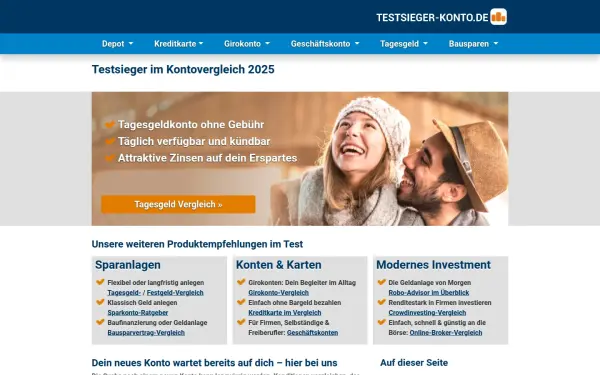Click the checkmark beside Täglich verfügbar und kündbar
This screenshot has width=600, height=375.
(x=110, y=141)
